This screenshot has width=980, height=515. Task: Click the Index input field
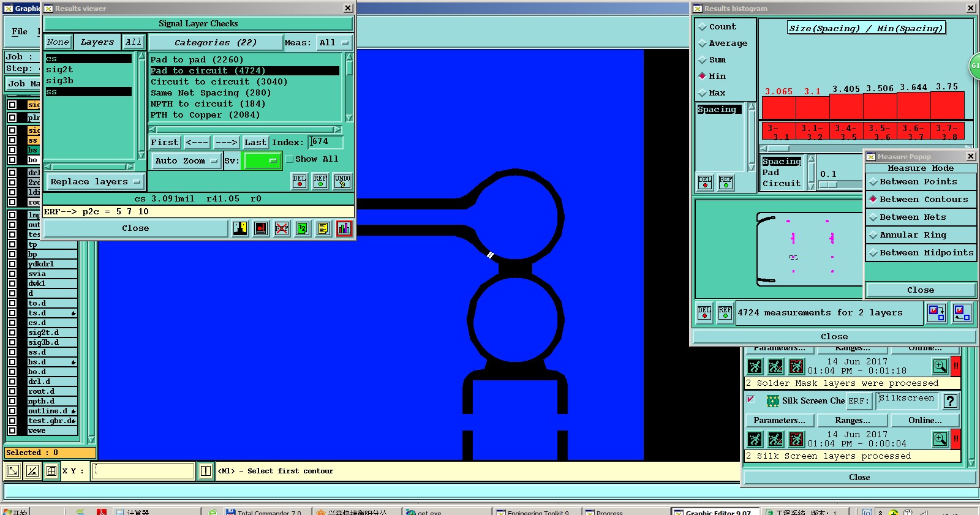click(326, 142)
